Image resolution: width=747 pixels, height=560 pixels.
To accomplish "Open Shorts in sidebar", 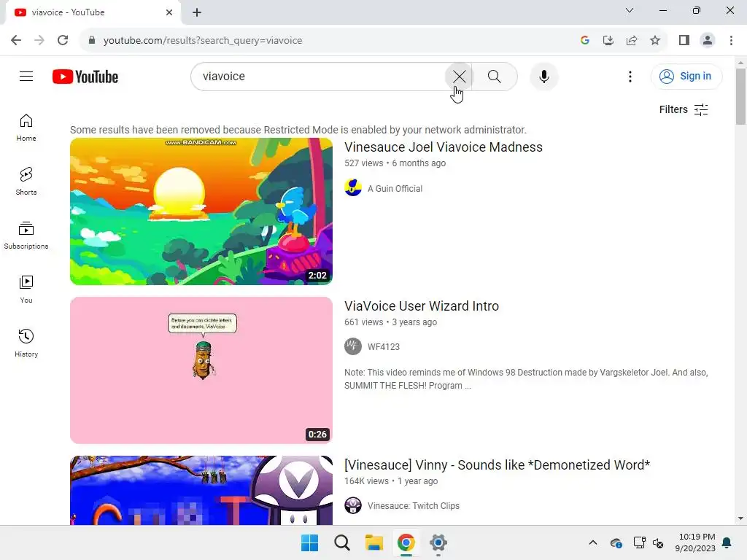I will [x=26, y=182].
